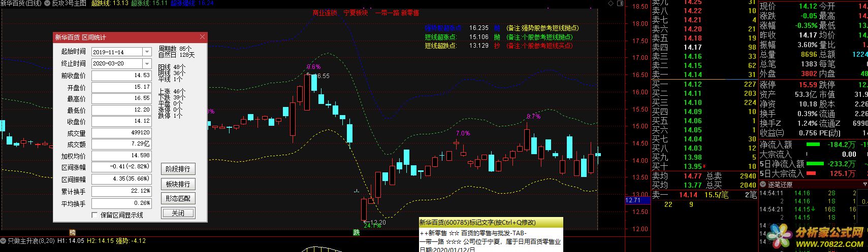Click the 收盘价 value 14.12 in dialog
The height and width of the screenshot is (252, 868).
pyautogui.click(x=121, y=122)
